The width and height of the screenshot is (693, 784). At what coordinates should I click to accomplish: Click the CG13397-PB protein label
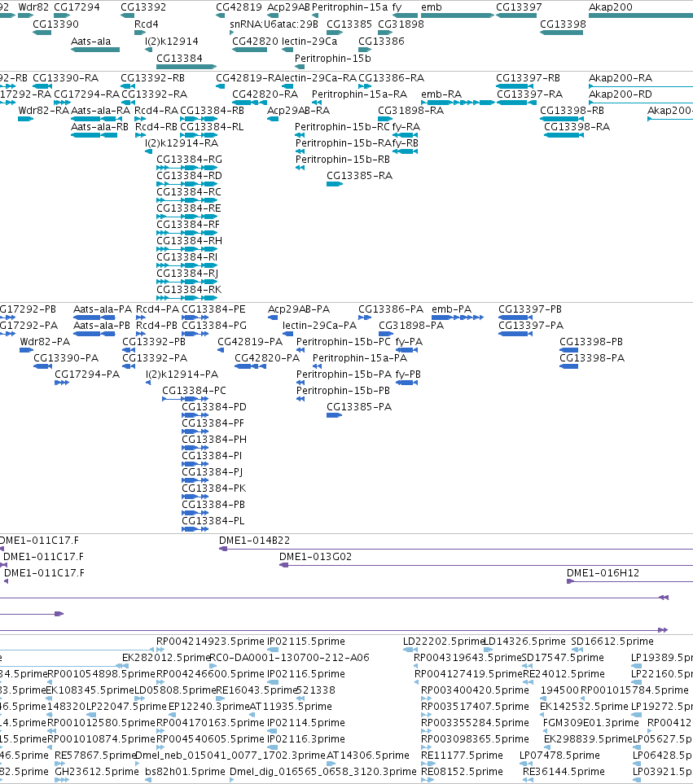530,309
